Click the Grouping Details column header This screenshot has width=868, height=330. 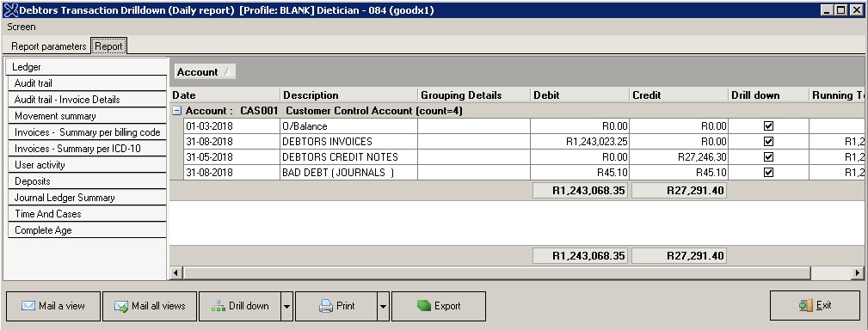(474, 95)
